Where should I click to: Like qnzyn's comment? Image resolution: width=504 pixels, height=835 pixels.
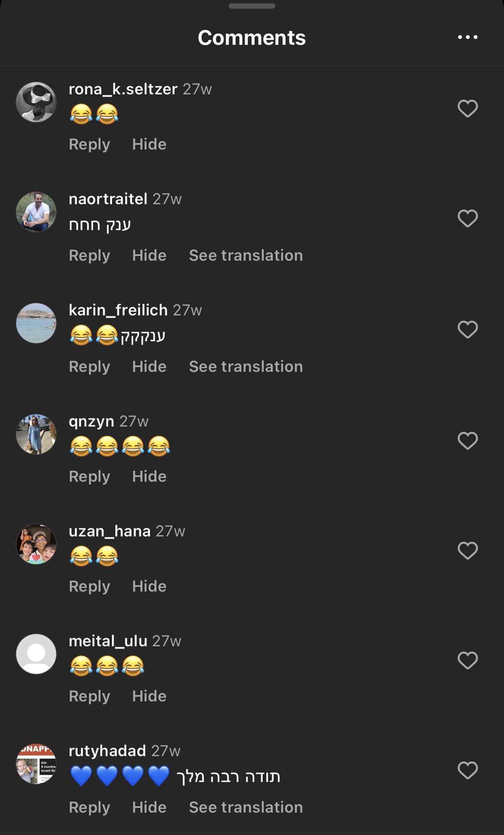(x=467, y=441)
